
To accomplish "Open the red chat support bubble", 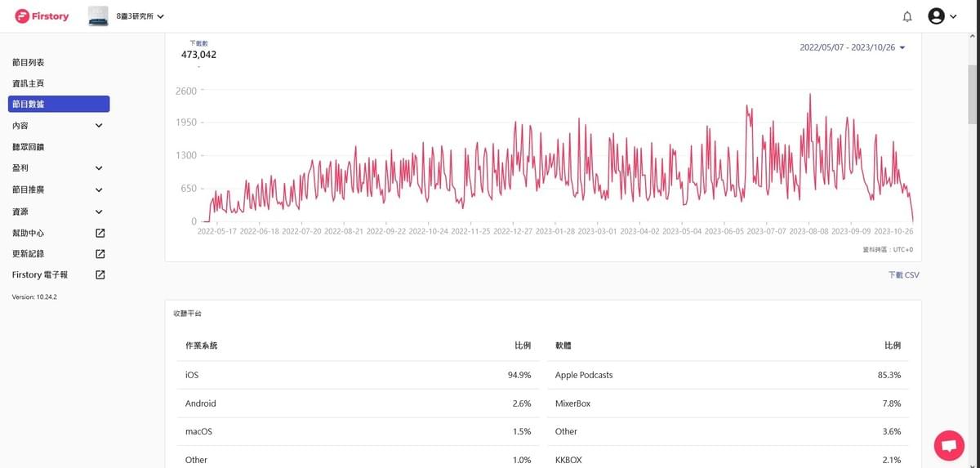I will [949, 446].
